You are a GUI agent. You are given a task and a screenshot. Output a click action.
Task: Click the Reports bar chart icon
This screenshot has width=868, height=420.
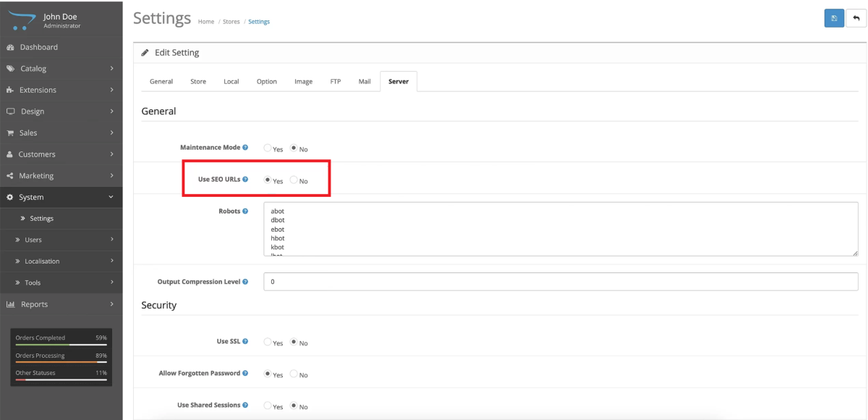tap(9, 304)
